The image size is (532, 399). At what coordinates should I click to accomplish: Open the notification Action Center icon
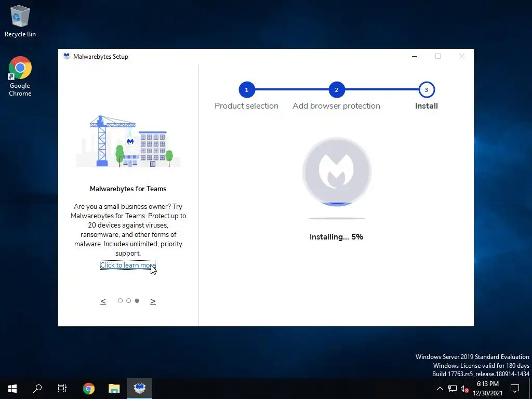click(x=515, y=389)
